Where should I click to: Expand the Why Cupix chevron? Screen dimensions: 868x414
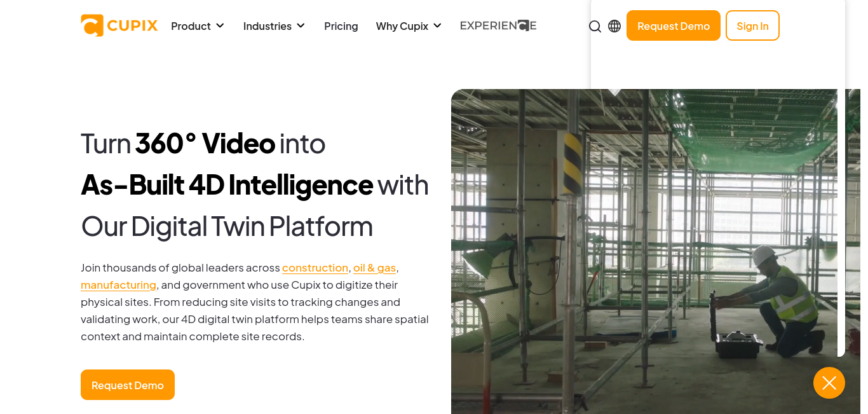[x=437, y=25]
